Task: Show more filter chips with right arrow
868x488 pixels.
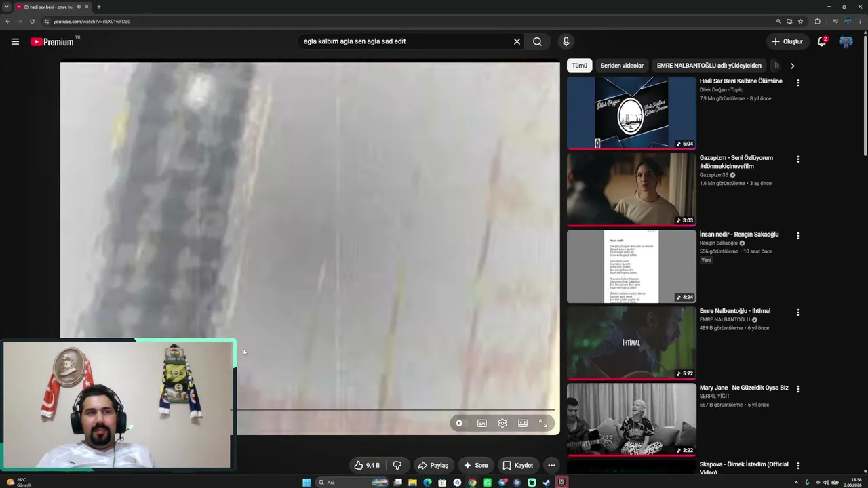Action: [x=792, y=66]
